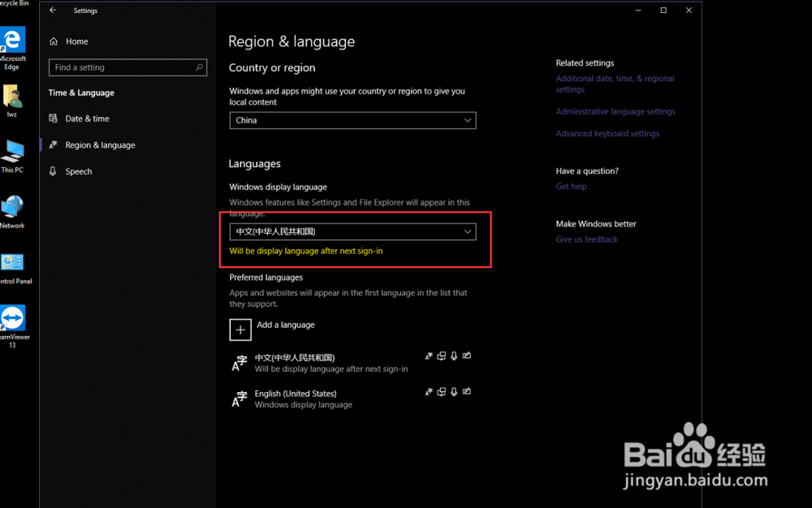Open Advanced keyboard settings link
Screen dimensions: 812x508
[607, 133]
